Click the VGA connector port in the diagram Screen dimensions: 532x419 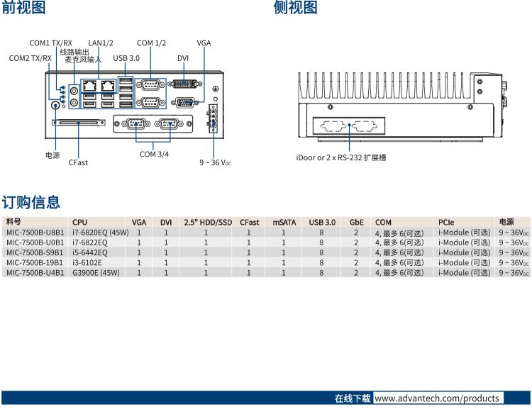[x=184, y=102]
